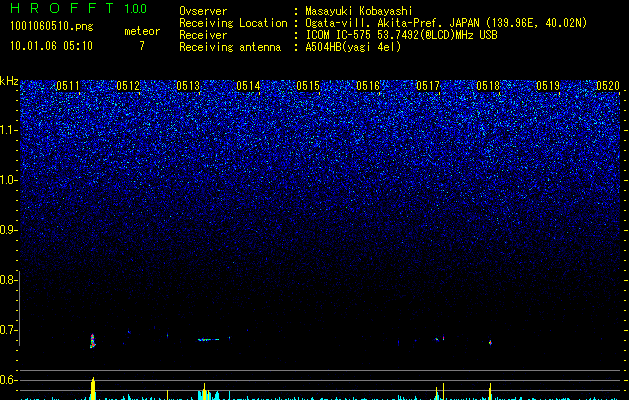
Task: Click the yellow intensity peak after 0518
Action: tap(490, 392)
